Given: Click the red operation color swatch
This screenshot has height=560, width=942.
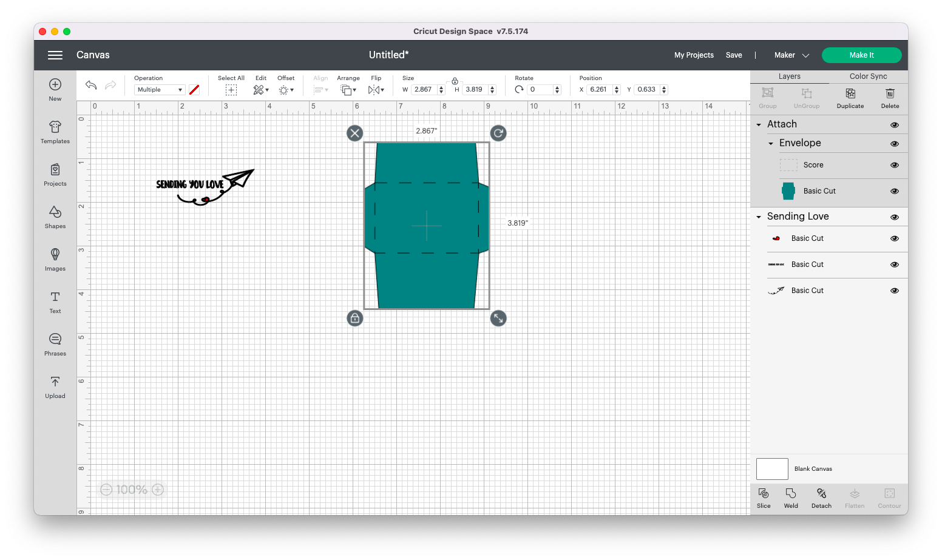Looking at the screenshot, I should pyautogui.click(x=194, y=89).
